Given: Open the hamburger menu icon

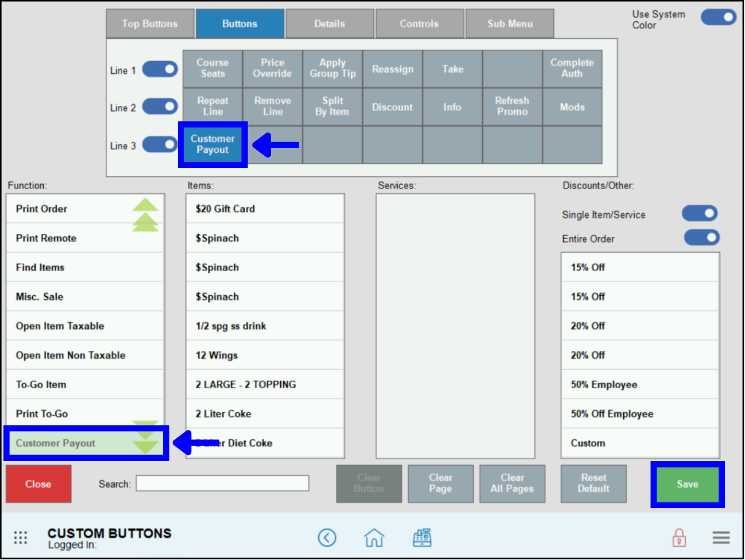Looking at the screenshot, I should (721, 537).
